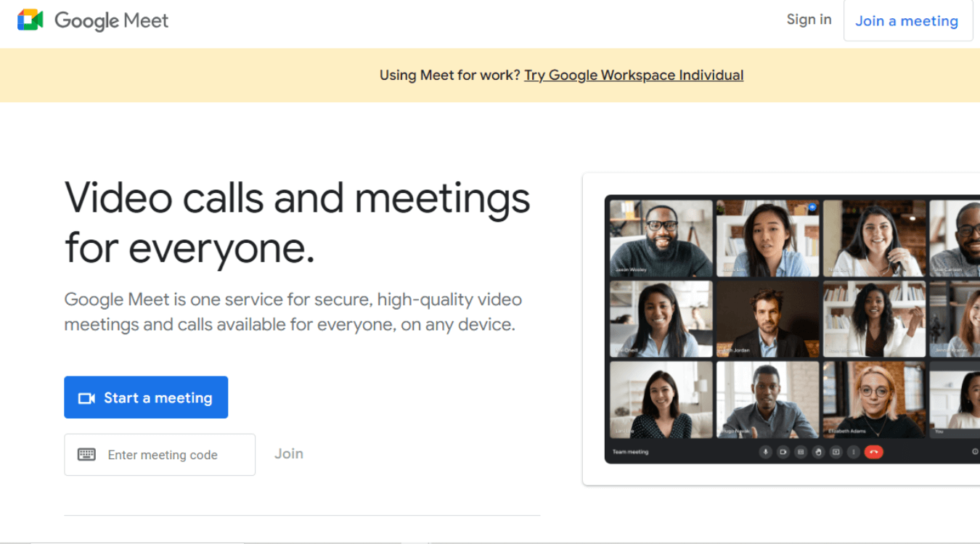
Task: Click the Sign in link
Action: [809, 20]
